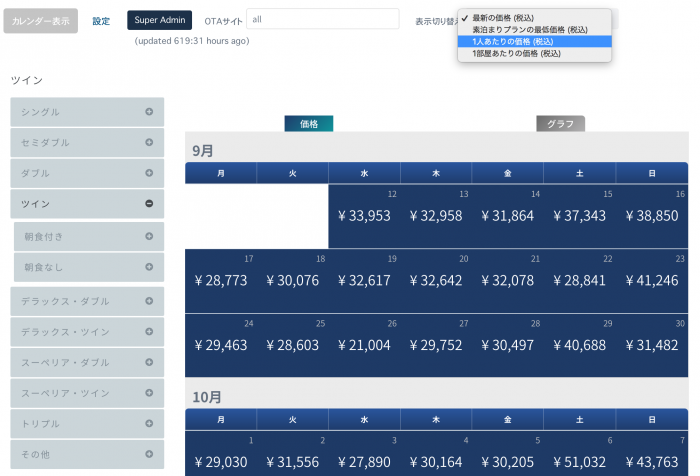Click September 23 price ¥41,246
Viewport: 700px width, 476px height.
[x=652, y=280]
